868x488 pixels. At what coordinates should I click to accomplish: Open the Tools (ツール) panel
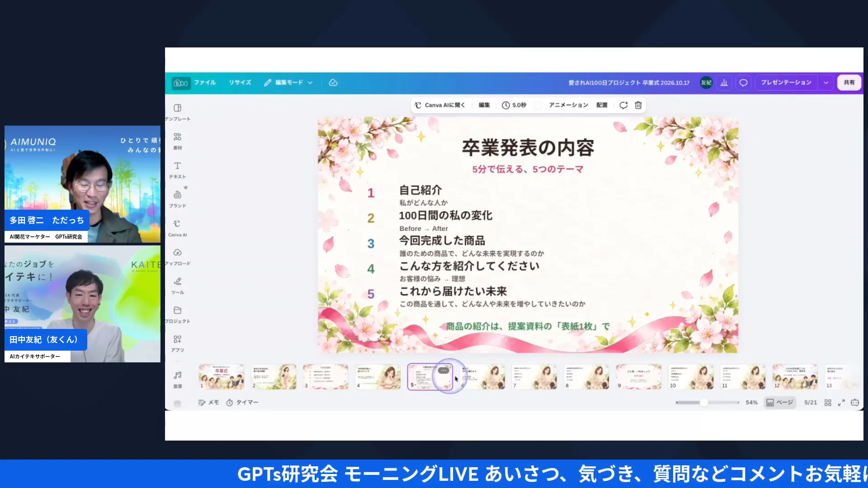point(177,286)
